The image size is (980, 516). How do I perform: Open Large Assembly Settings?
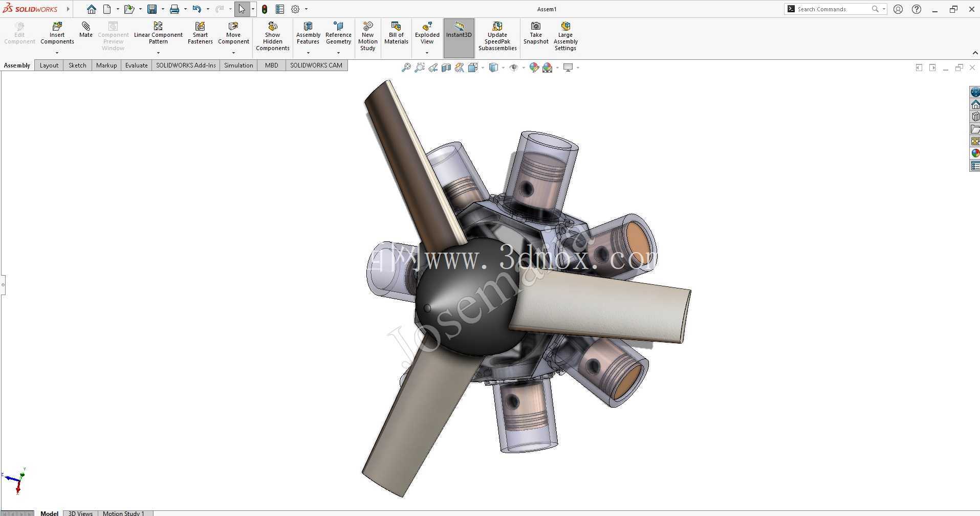click(x=565, y=36)
